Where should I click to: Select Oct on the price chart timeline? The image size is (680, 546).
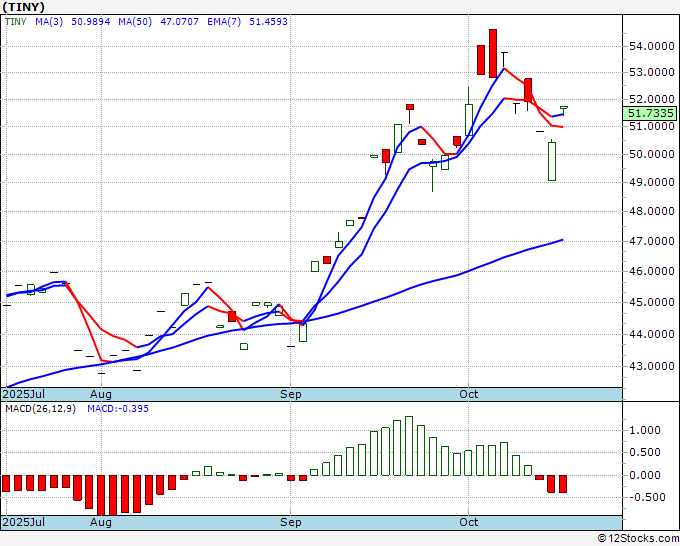(x=468, y=394)
